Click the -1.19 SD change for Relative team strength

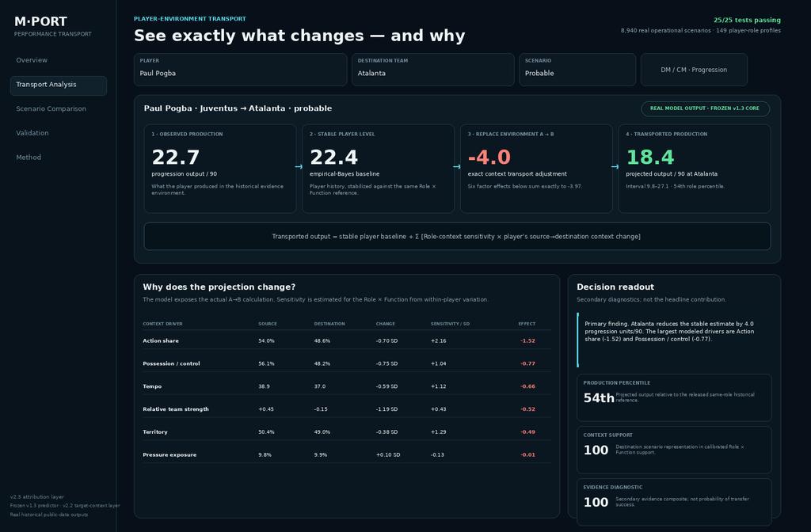pos(386,409)
